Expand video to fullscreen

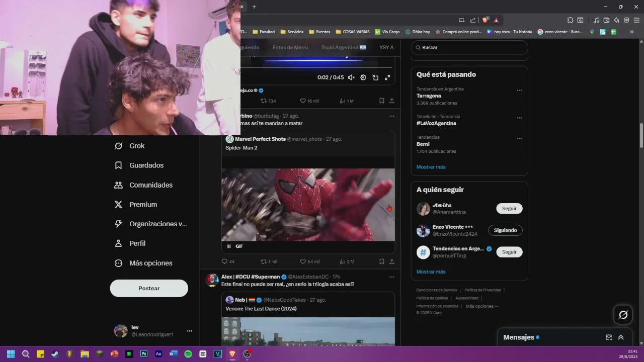[x=387, y=77]
